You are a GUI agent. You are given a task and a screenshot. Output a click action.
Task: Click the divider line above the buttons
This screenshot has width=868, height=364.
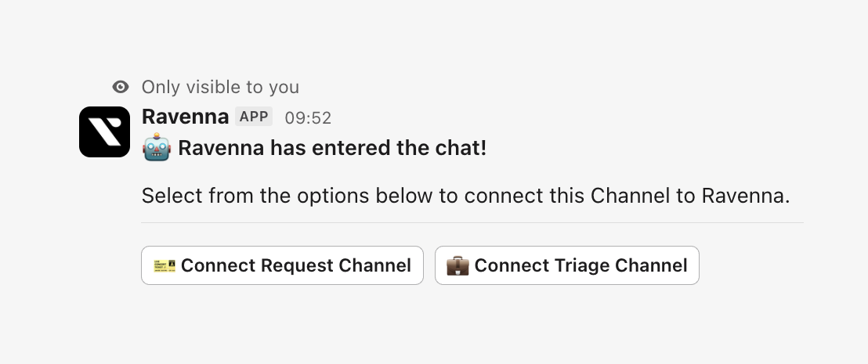[x=472, y=222]
